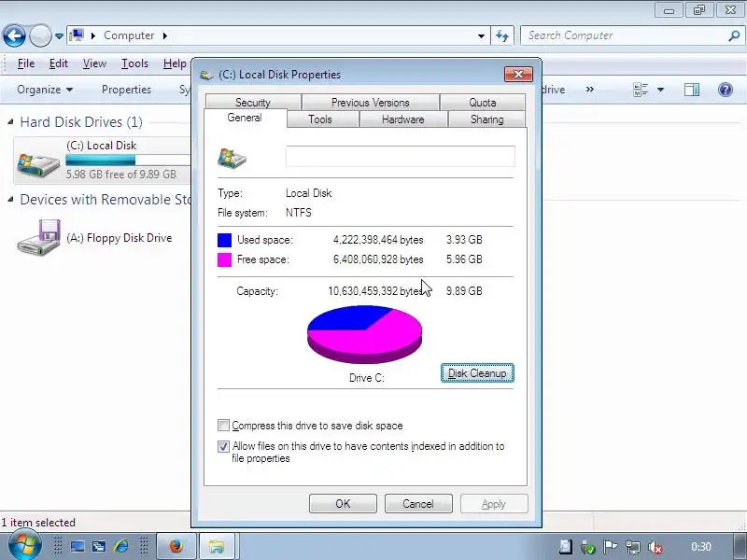Open the Help menu
Screen dimensions: 747x560
pyautogui.click(x=175, y=63)
